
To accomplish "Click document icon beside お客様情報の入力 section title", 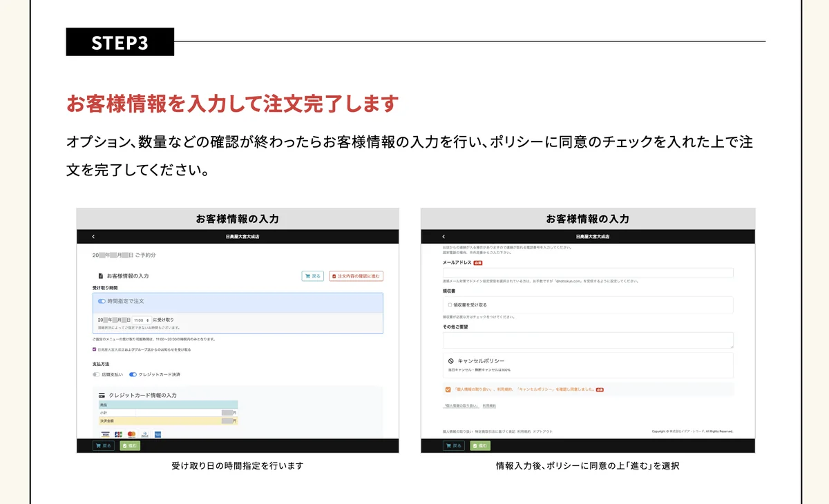I will pyautogui.click(x=101, y=276).
